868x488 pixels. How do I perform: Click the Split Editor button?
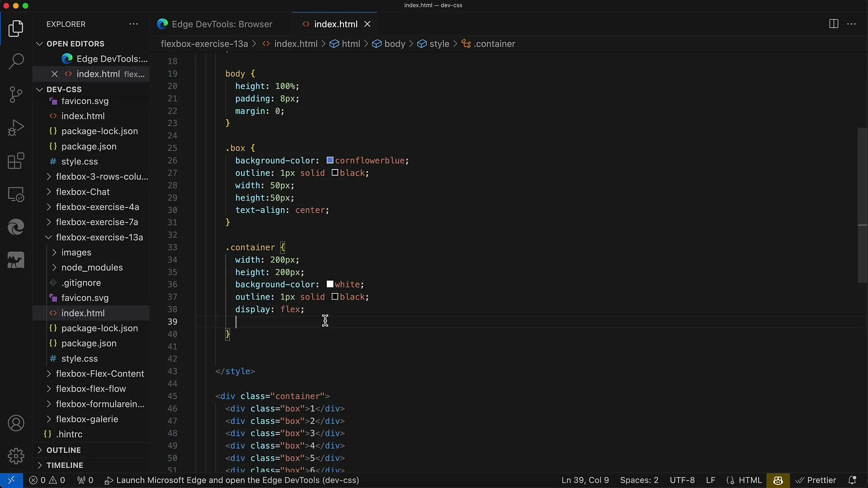834,24
